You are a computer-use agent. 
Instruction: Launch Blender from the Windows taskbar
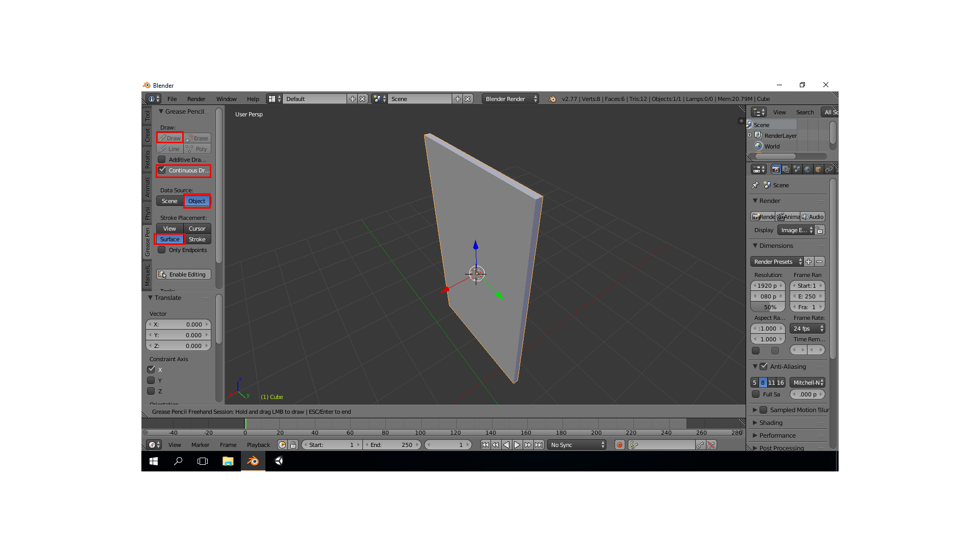click(253, 461)
